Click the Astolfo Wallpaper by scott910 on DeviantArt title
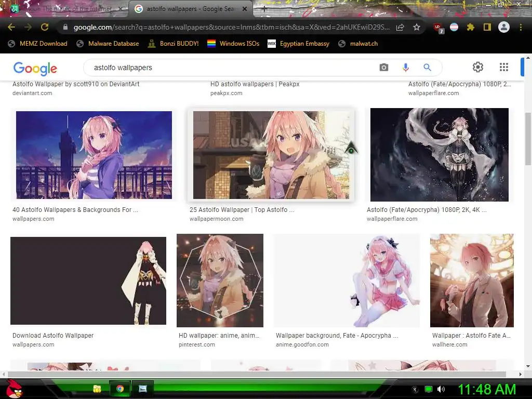 [76, 84]
